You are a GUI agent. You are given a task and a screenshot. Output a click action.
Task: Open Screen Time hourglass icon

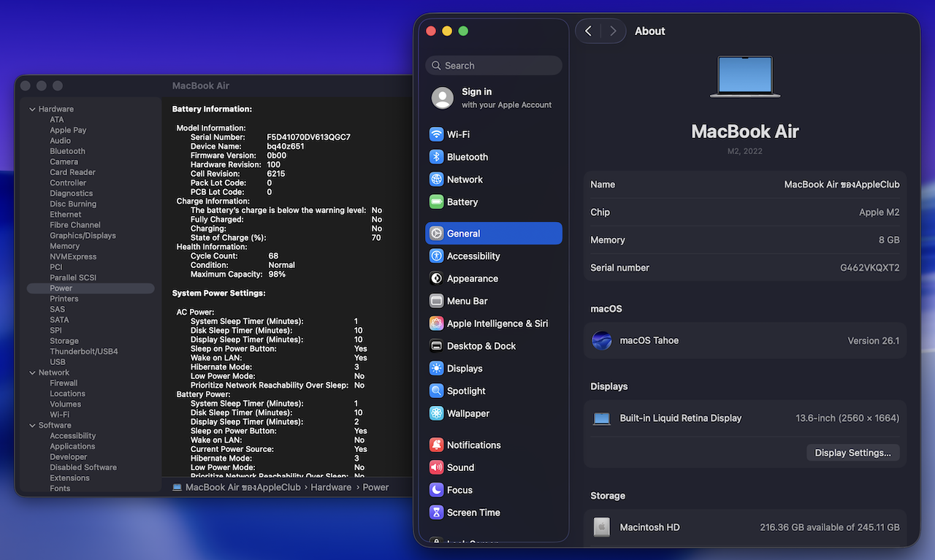coord(436,513)
